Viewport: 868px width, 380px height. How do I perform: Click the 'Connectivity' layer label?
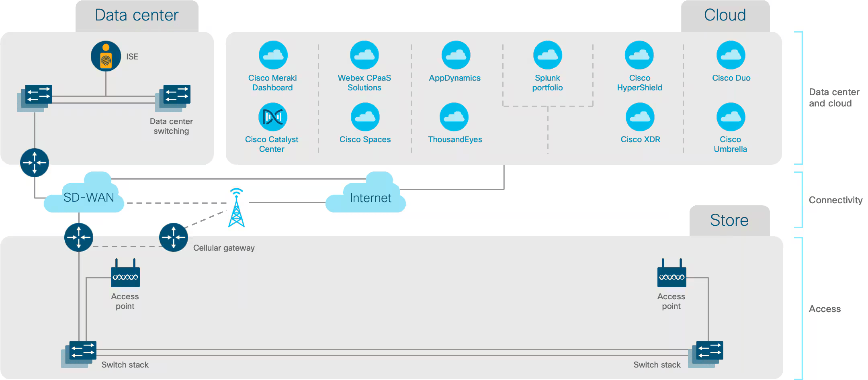[x=835, y=200]
